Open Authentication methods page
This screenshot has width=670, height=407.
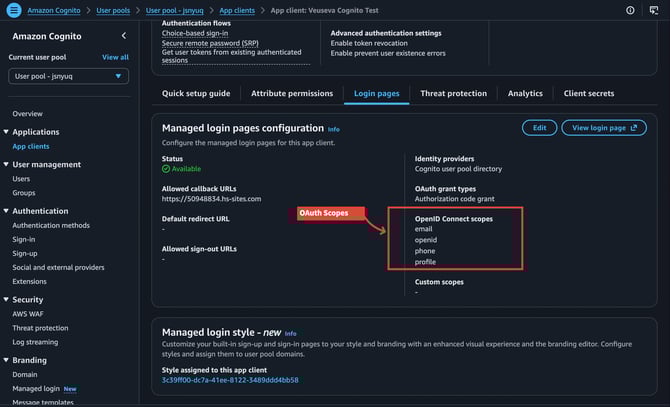(x=51, y=225)
